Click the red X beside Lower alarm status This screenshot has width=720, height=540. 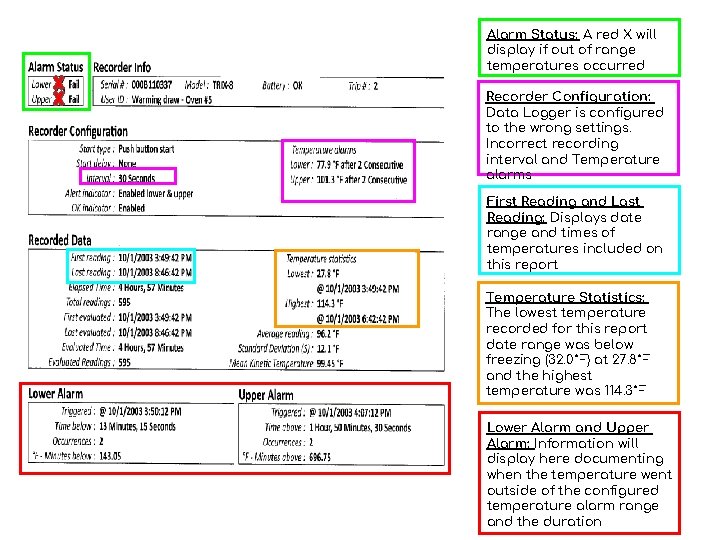59,84
